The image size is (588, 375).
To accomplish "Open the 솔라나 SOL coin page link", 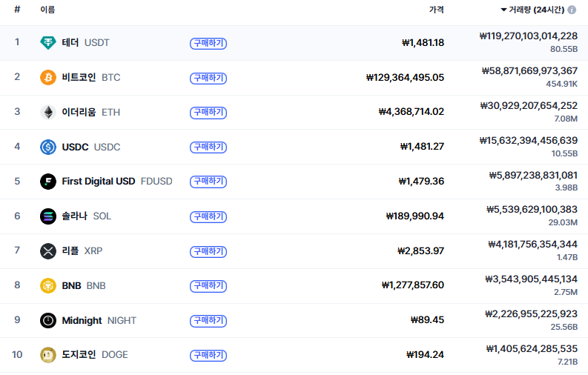I will 86,216.
